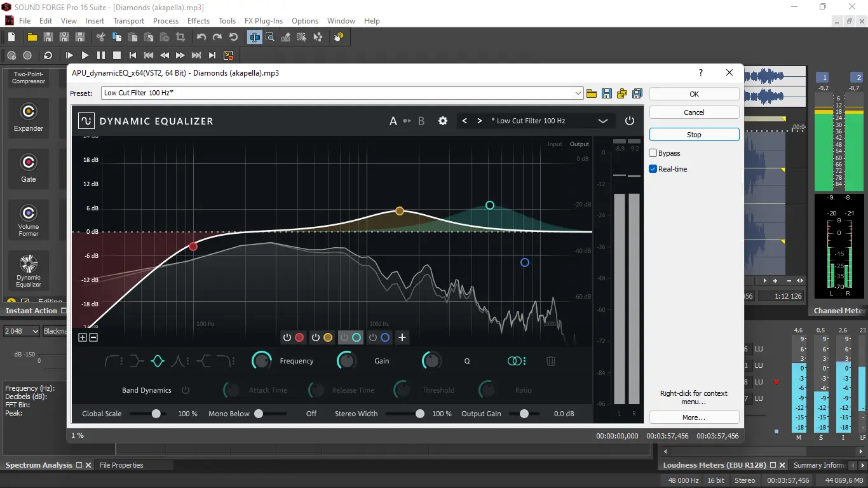Click the Cancel button in the plug-in dialog
The width and height of the screenshot is (868, 488).
coord(694,112)
